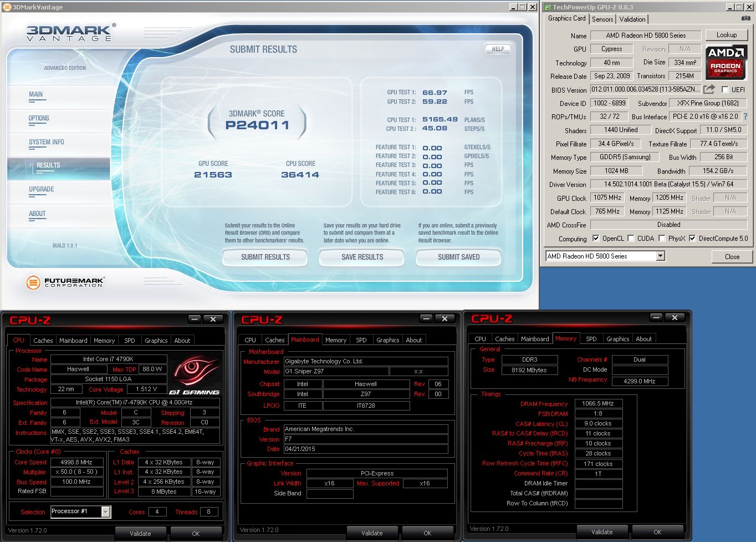Screen dimensions: 756x542
Task: Click the Memory Size field showing 1024 MB
Action: (x=616, y=171)
